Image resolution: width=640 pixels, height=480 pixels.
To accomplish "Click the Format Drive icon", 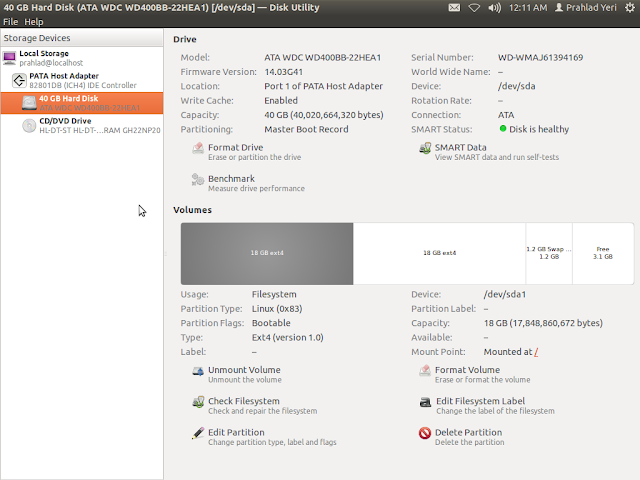I will 197,151.
